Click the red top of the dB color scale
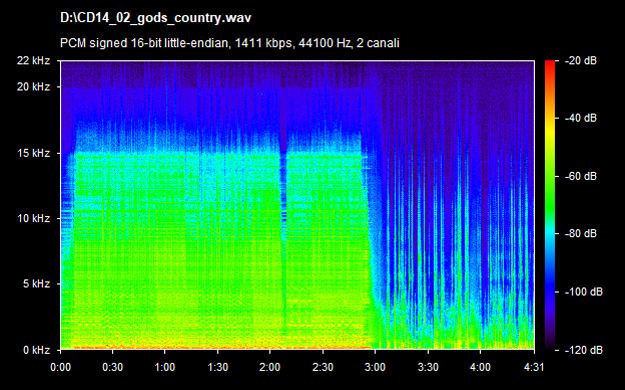Viewport: 625px width, 390px height. click(x=550, y=64)
